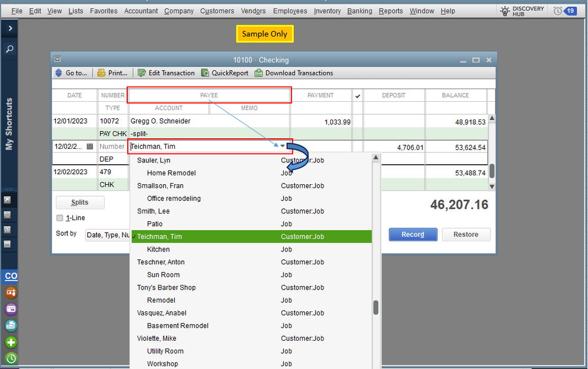Click Gregg O. Schneider register row
This screenshot has width=588, height=369.
pos(270,128)
